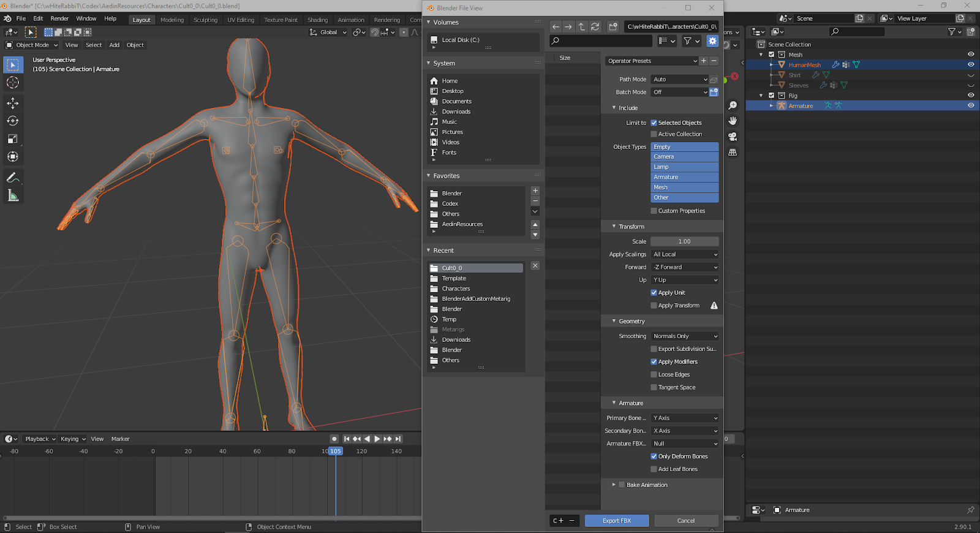Select the Cursor tool in the left toolbar
The height and width of the screenshot is (533, 980).
coord(13,83)
